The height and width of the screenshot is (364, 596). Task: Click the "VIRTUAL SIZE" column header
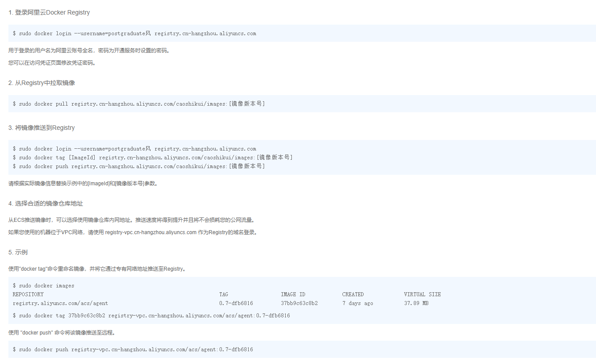click(x=423, y=294)
